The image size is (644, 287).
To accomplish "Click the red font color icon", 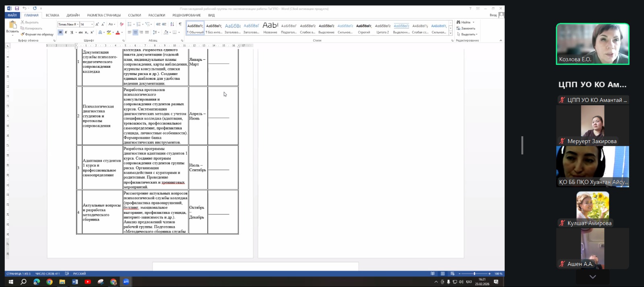I will click(118, 32).
